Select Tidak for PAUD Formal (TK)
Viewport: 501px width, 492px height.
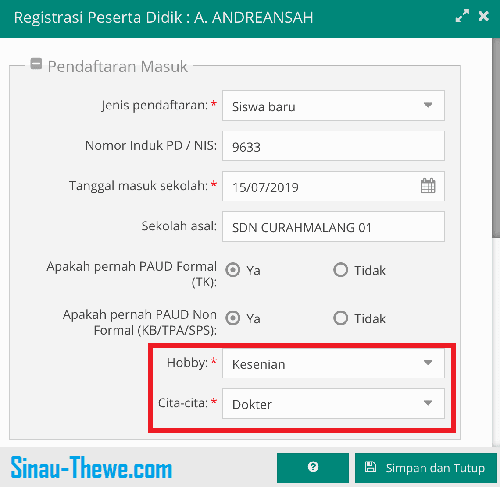coord(340,270)
